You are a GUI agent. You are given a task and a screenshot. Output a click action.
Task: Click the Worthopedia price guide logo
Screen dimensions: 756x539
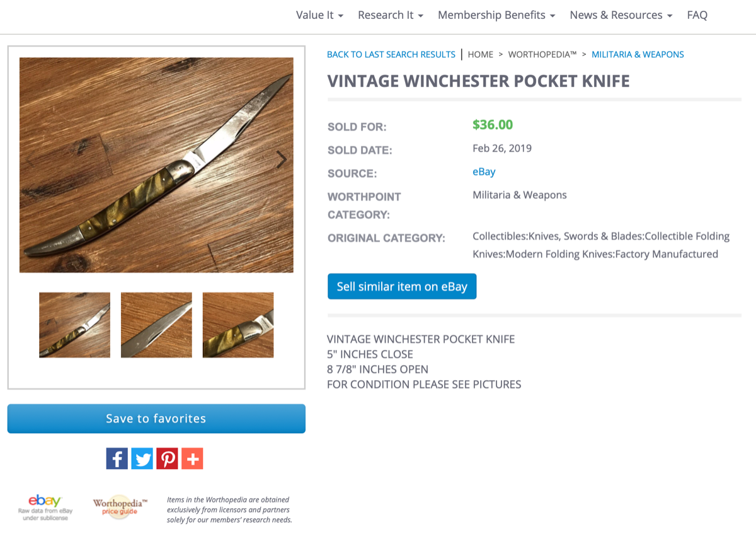[120, 507]
